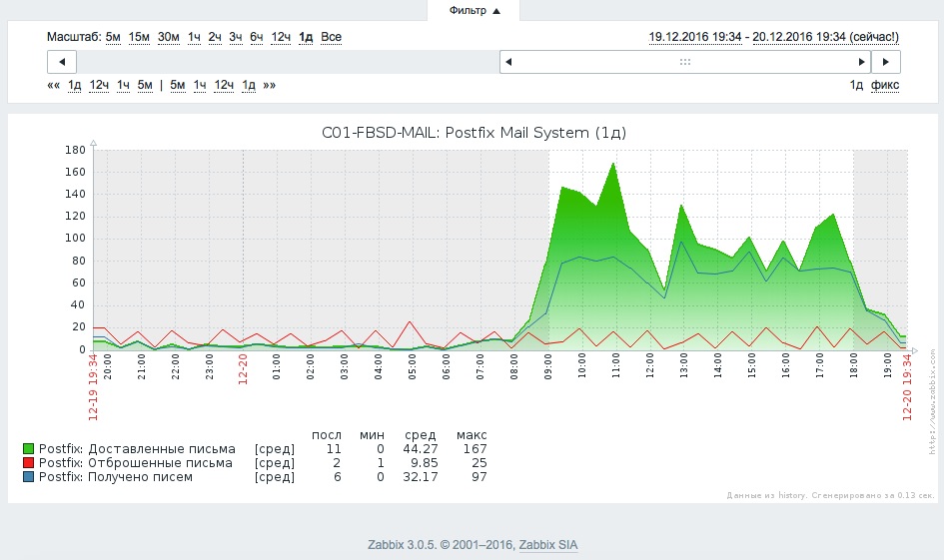Click the blue Получено писем legend square
This screenshot has width=944, height=560.
[28, 477]
